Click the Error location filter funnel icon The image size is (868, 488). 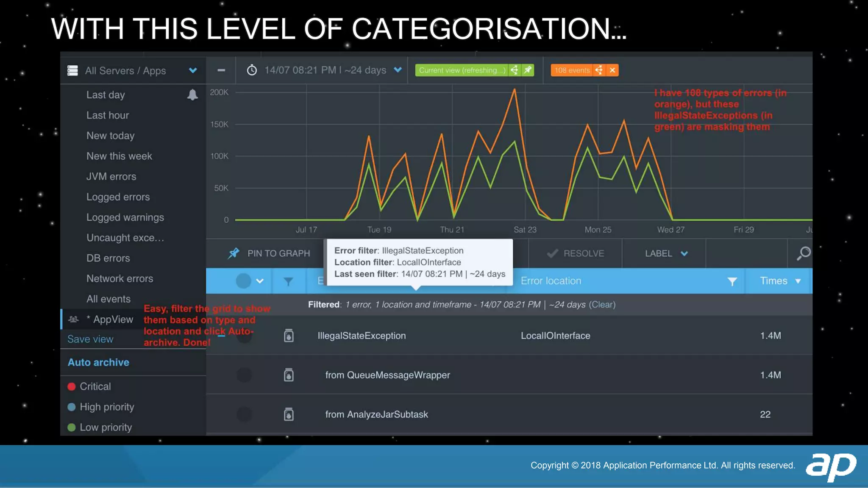pos(732,281)
